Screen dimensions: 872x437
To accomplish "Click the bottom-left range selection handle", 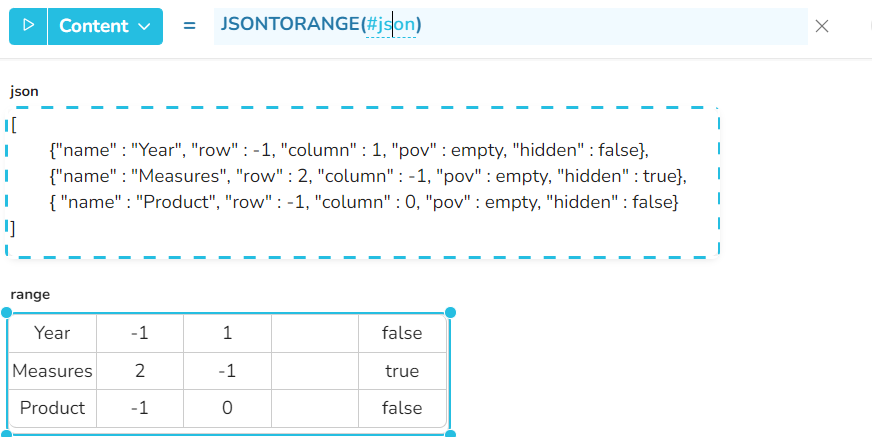I will (x=8, y=434).
